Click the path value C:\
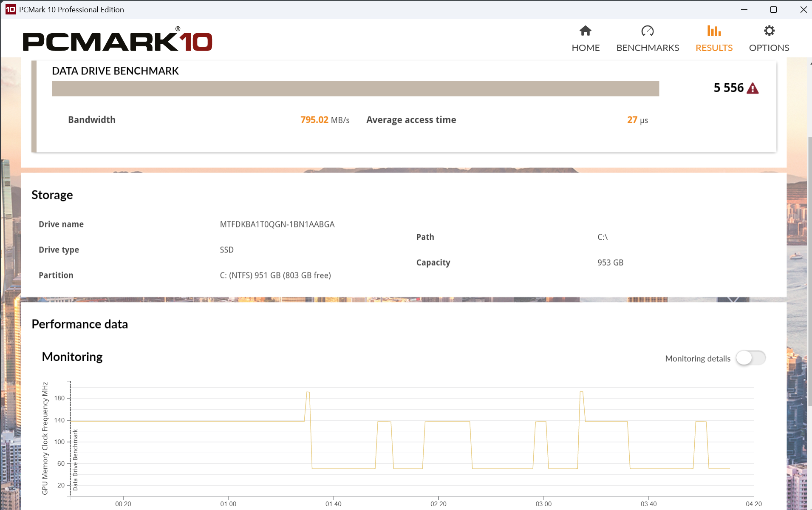Viewport: 812px width, 510px height. tap(603, 237)
